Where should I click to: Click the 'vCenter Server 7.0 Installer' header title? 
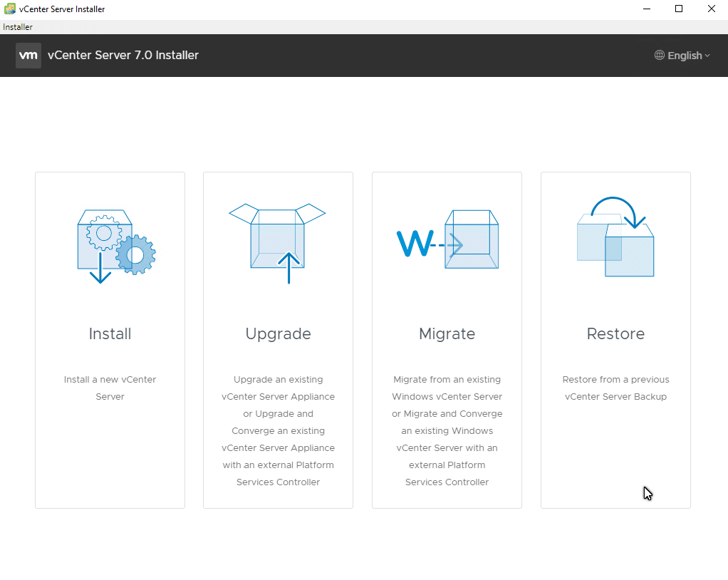[123, 56]
